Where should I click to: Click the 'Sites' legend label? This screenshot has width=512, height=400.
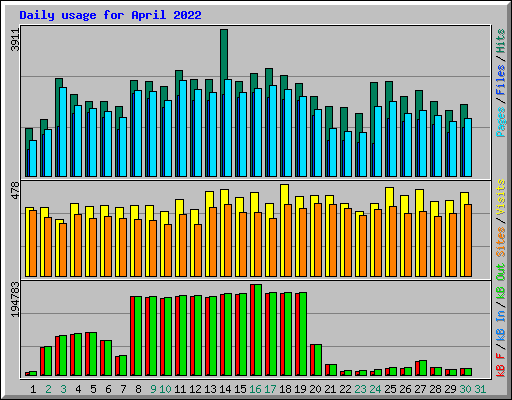pos(500,242)
